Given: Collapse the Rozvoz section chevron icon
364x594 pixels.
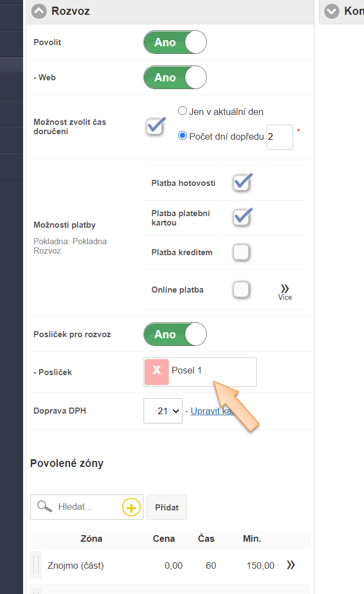Looking at the screenshot, I should click(x=39, y=12).
